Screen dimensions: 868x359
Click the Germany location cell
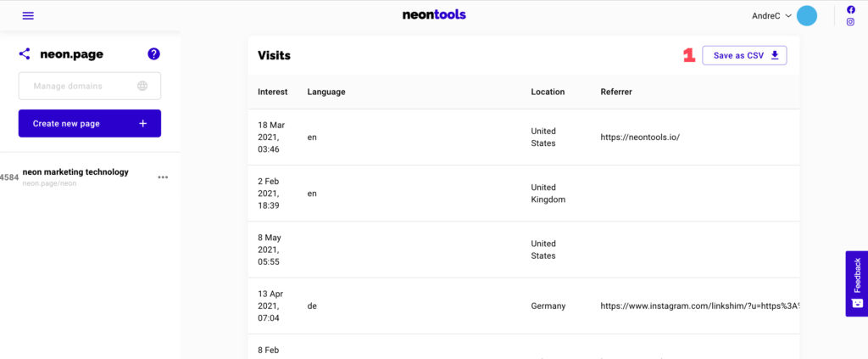[548, 306]
